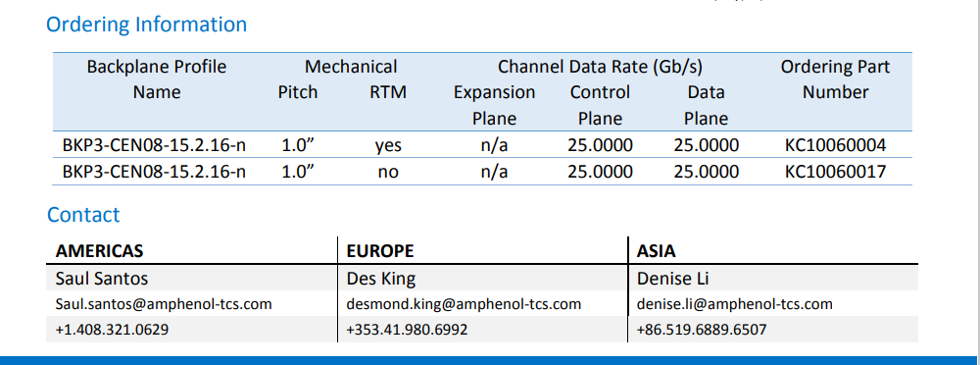Select contact name Denise Li

pyautogui.click(x=672, y=278)
